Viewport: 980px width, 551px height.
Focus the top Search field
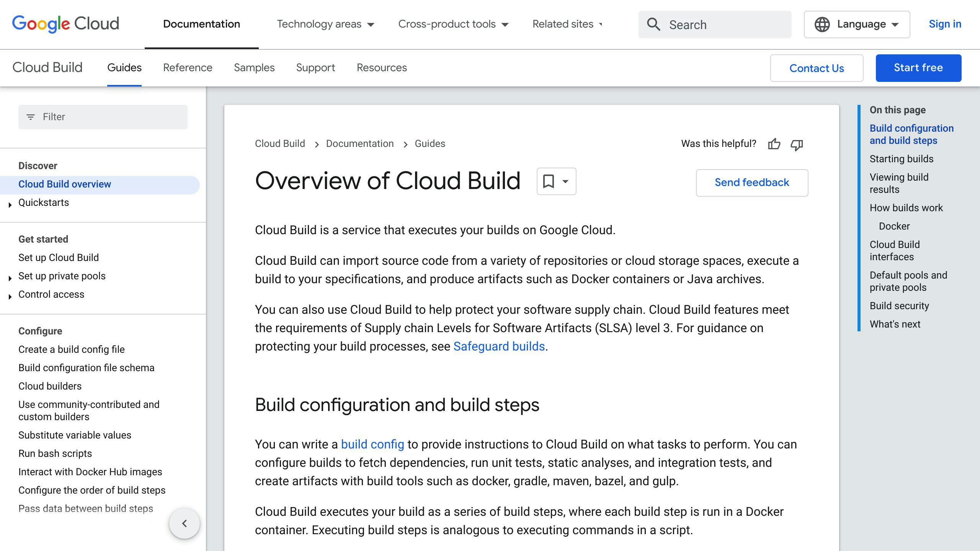715,24
